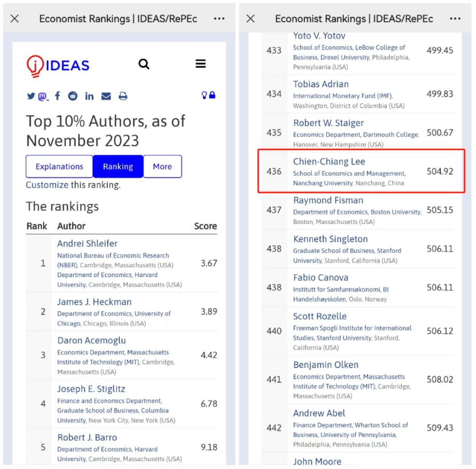
Task: Open Andrei Shleifer's profile
Action: click(x=88, y=243)
